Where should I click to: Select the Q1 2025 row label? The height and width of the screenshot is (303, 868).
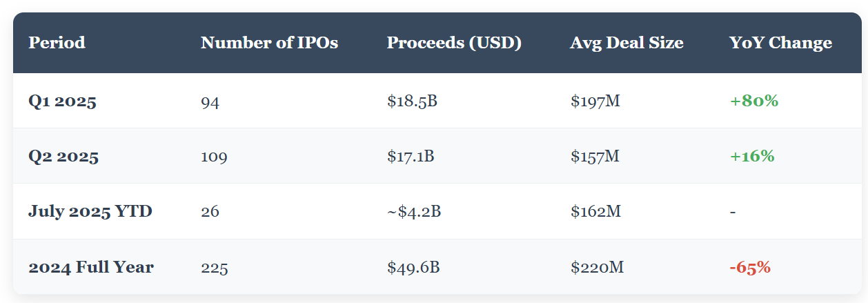click(x=62, y=101)
